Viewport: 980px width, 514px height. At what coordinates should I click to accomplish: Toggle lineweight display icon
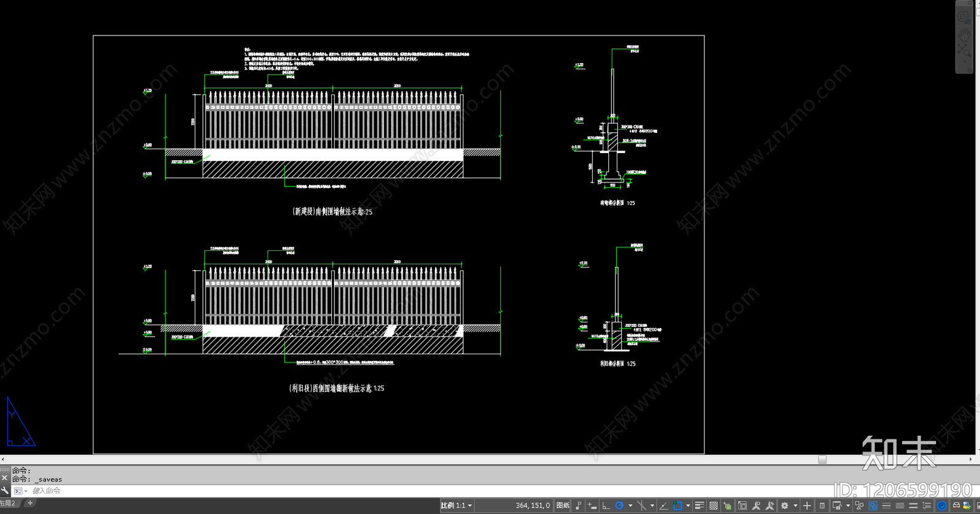[x=699, y=505]
